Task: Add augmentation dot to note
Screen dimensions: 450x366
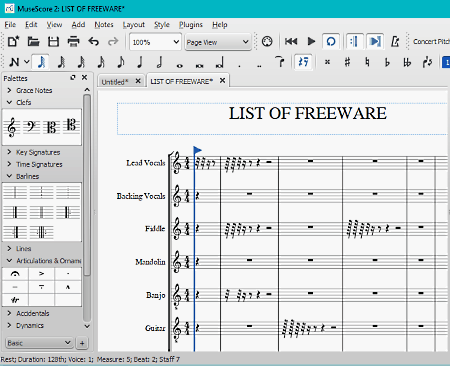Action: tap(239, 66)
